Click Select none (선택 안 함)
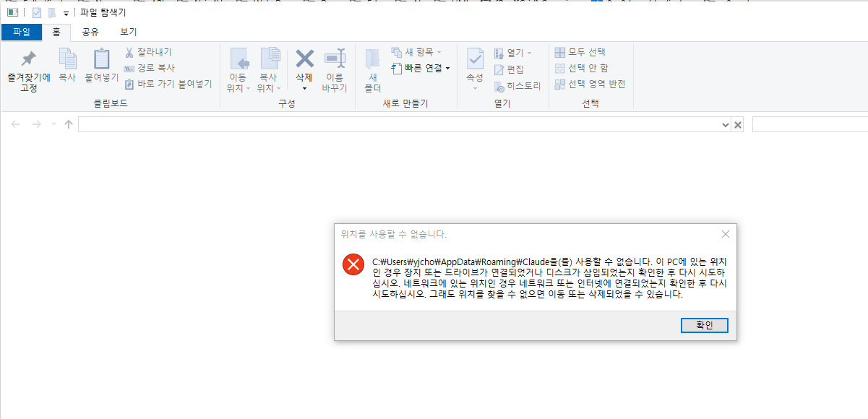 coord(582,68)
